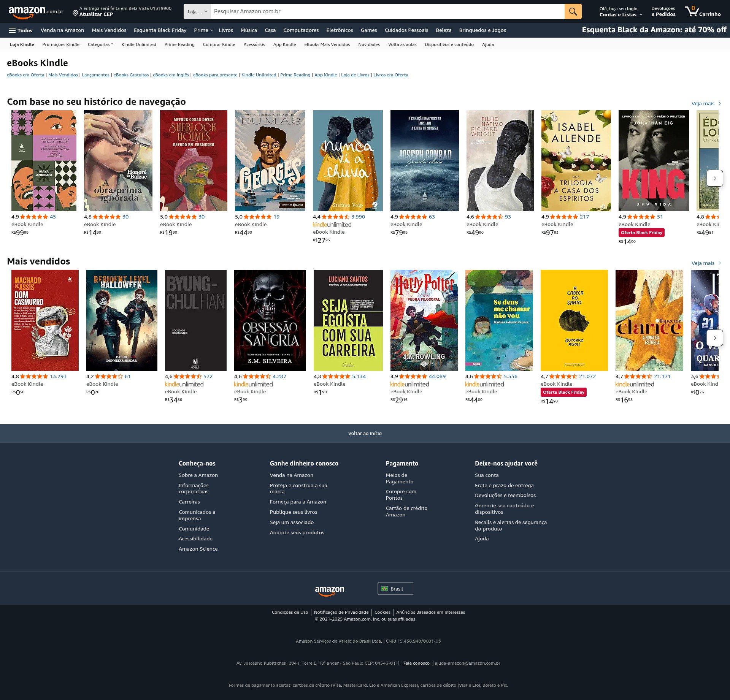Image resolution: width=730 pixels, height=700 pixels.
Task: Click Oferta Black Friday badge under King
Action: click(x=641, y=233)
